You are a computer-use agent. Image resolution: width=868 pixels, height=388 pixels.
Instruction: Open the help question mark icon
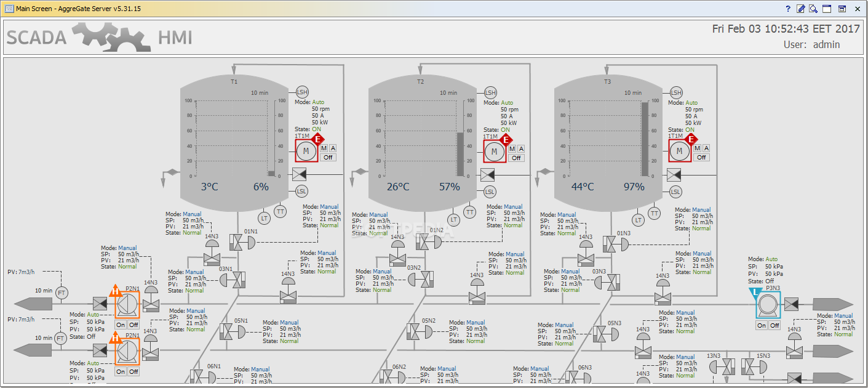[788, 9]
